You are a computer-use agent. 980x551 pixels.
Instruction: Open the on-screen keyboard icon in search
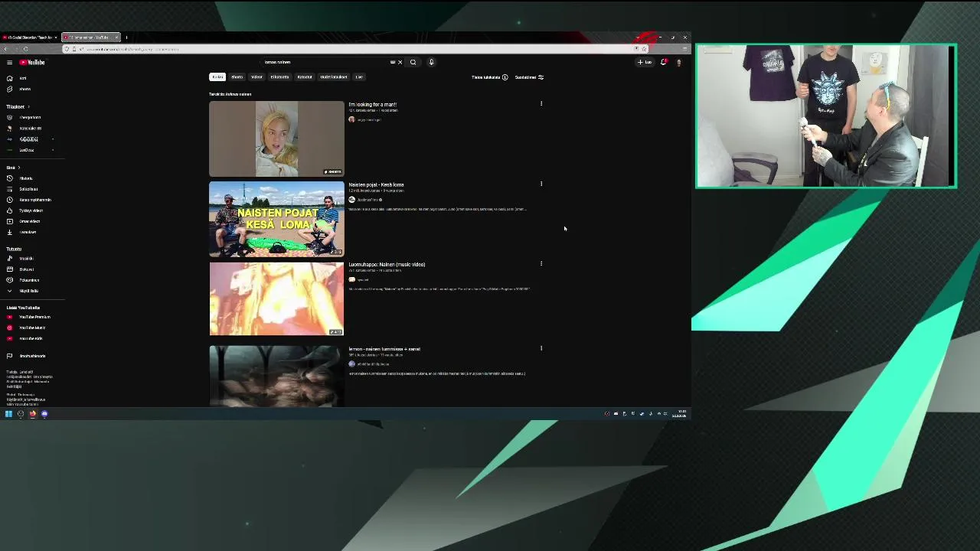393,62
